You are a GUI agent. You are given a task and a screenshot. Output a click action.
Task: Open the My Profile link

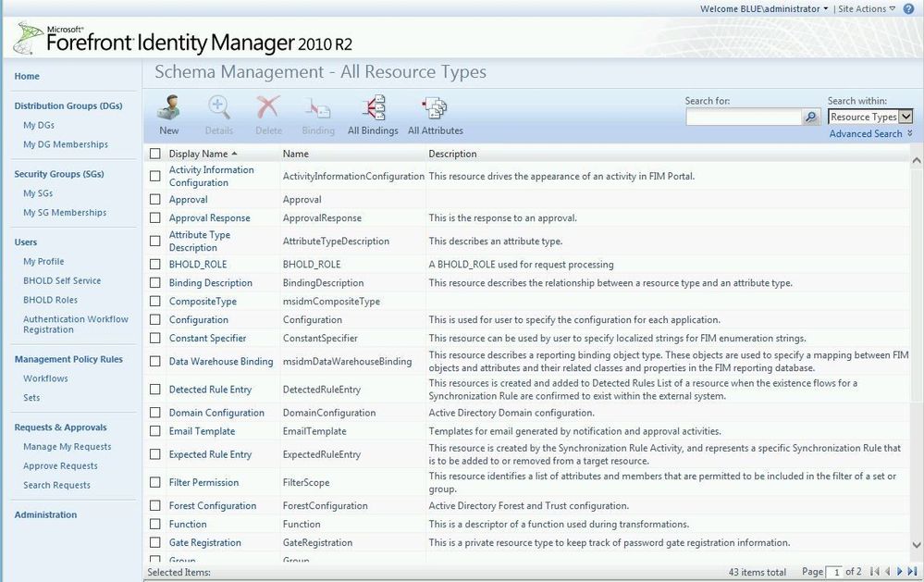[x=43, y=261]
